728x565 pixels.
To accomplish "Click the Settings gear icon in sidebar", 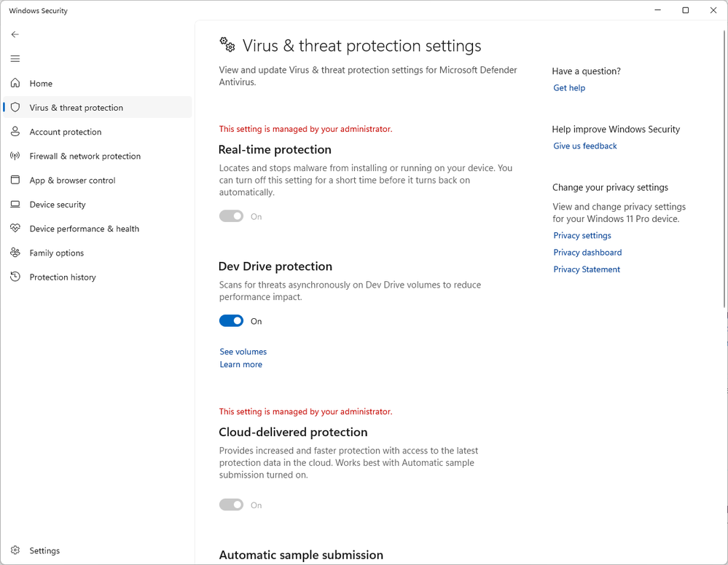I will click(x=15, y=551).
